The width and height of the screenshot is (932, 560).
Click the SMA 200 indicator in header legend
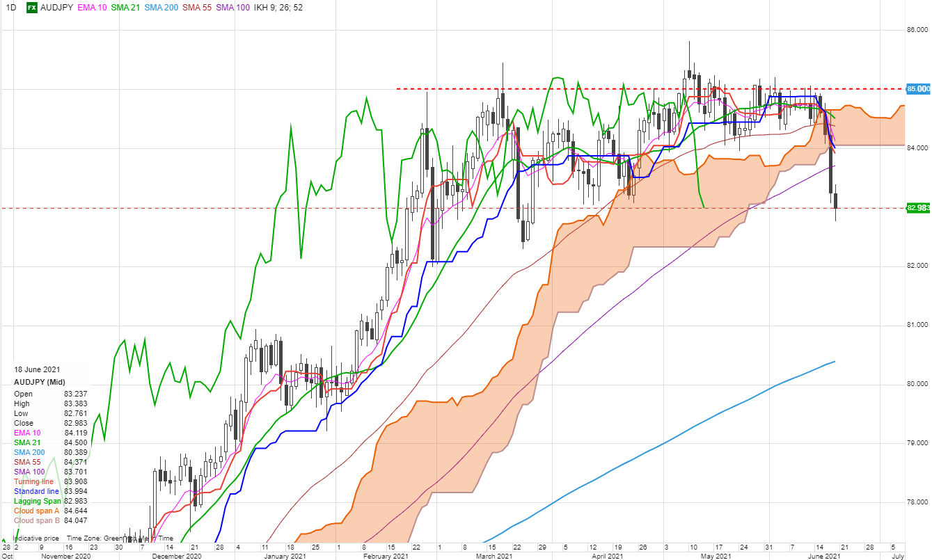(161, 8)
